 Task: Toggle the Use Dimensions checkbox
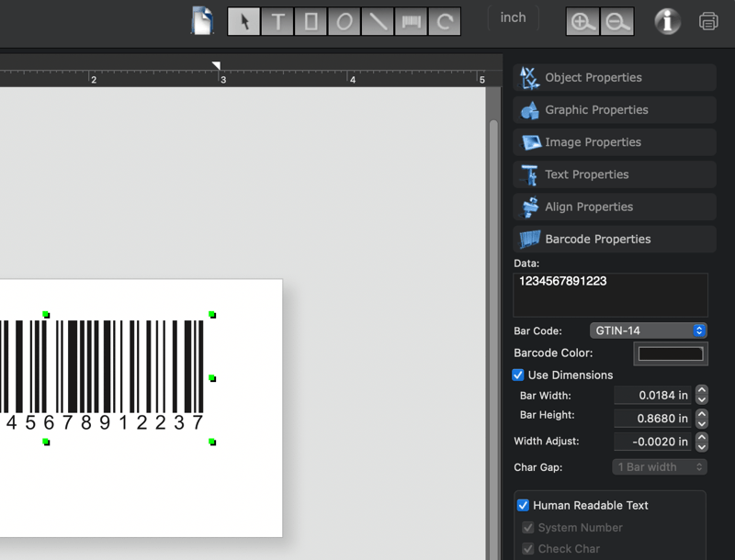pos(518,375)
